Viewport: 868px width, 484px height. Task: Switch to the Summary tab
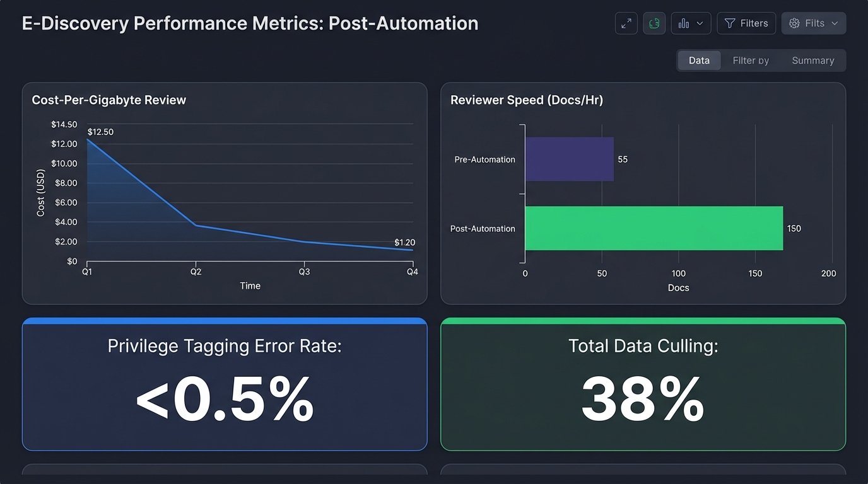(x=813, y=60)
